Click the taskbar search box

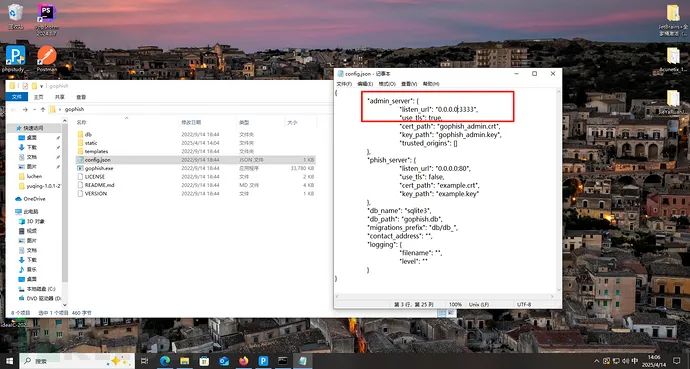77,361
